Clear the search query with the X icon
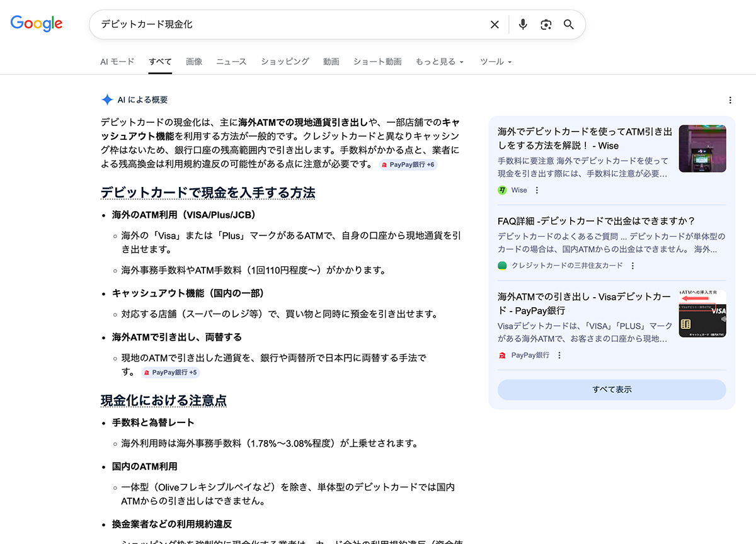The width and height of the screenshot is (756, 544). point(495,24)
